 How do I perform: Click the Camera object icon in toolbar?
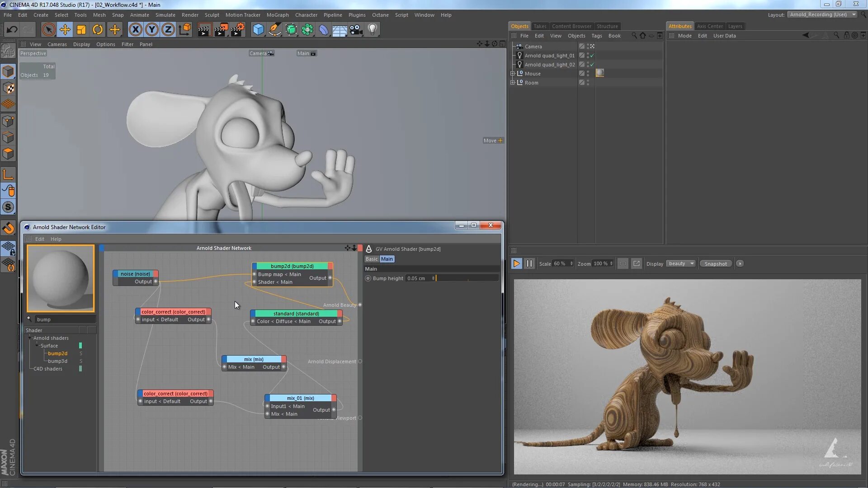pyautogui.click(x=356, y=30)
